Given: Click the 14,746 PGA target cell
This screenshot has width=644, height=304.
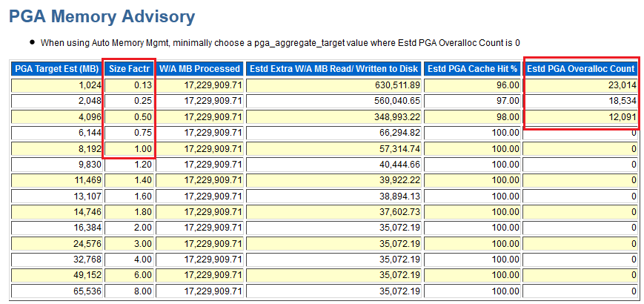Looking at the screenshot, I should (x=57, y=212).
